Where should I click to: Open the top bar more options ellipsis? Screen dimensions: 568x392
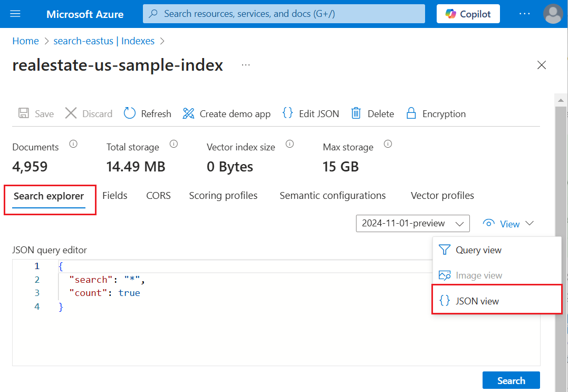[524, 14]
